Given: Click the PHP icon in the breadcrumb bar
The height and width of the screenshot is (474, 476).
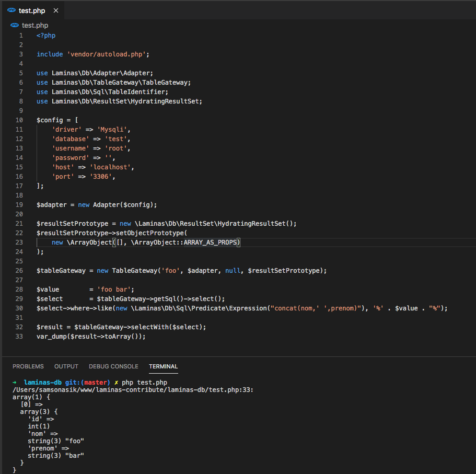Looking at the screenshot, I should pos(14,25).
